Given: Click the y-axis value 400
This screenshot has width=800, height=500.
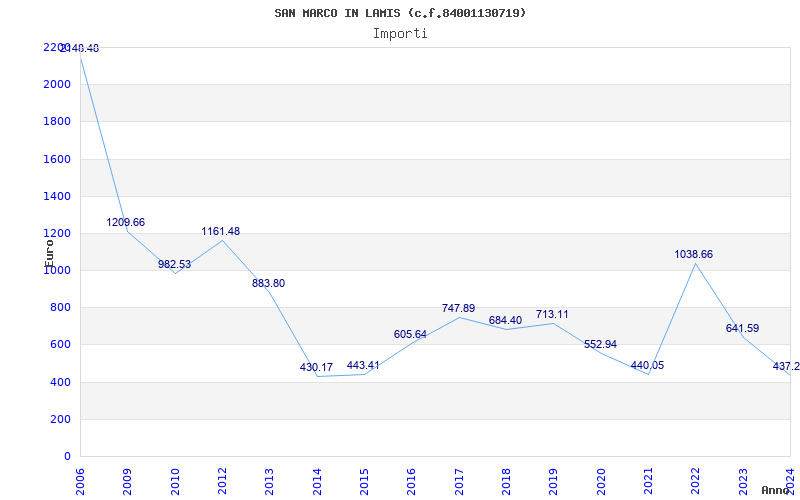Looking at the screenshot, I should (60, 382).
